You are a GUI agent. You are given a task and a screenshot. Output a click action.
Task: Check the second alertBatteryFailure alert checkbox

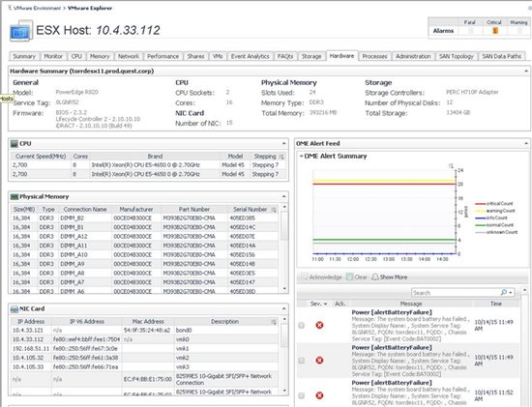pyautogui.click(x=301, y=361)
